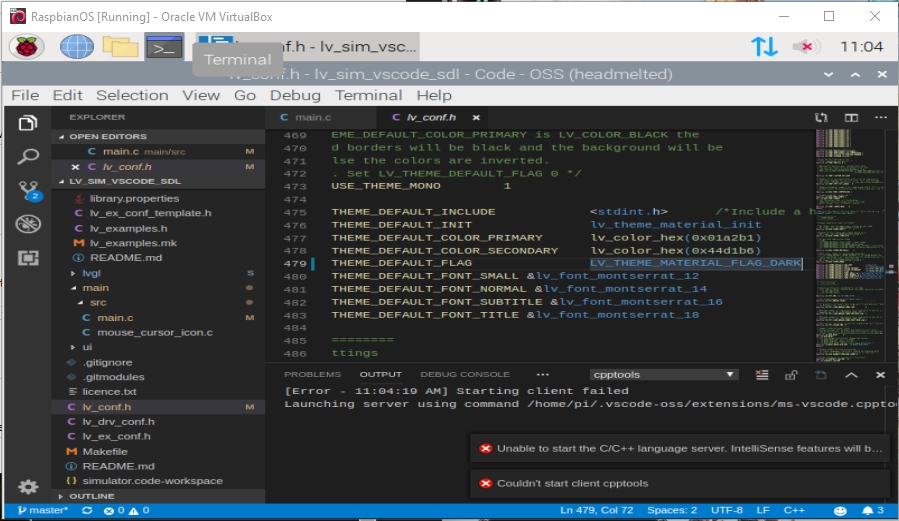Clear the output panel log
899x521 pixels.
[x=762, y=375]
